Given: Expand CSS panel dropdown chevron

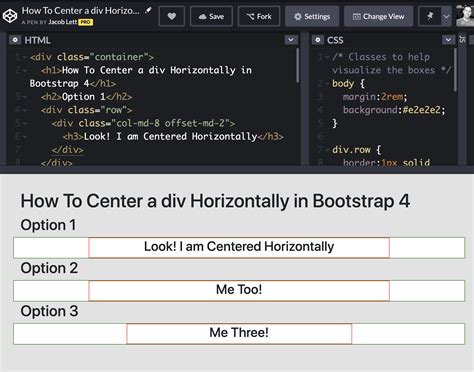Looking at the screenshot, I should click(448, 40).
